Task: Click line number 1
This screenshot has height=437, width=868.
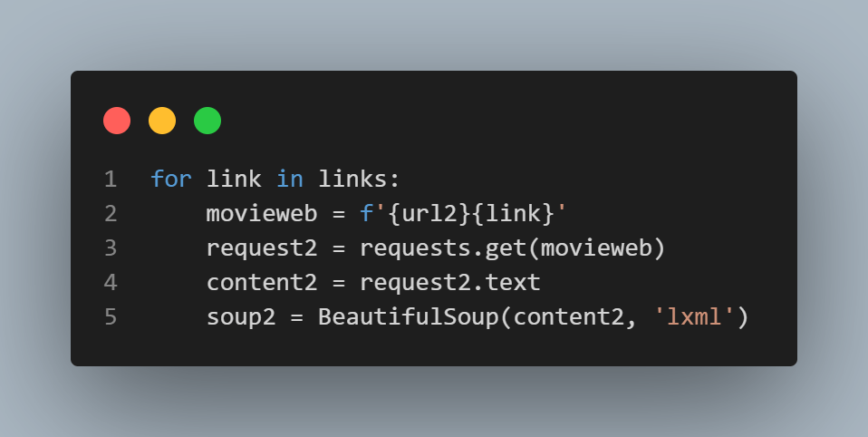Action: [x=111, y=180]
